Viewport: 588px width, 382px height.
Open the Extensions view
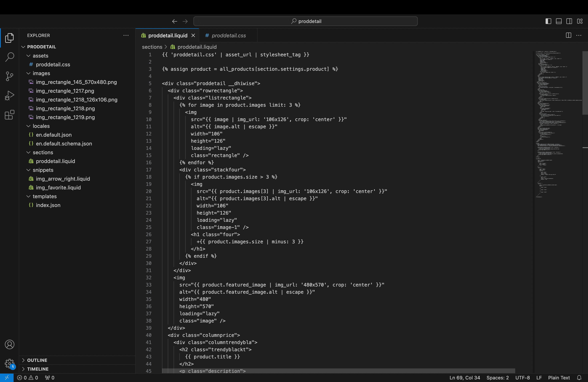[x=9, y=115]
